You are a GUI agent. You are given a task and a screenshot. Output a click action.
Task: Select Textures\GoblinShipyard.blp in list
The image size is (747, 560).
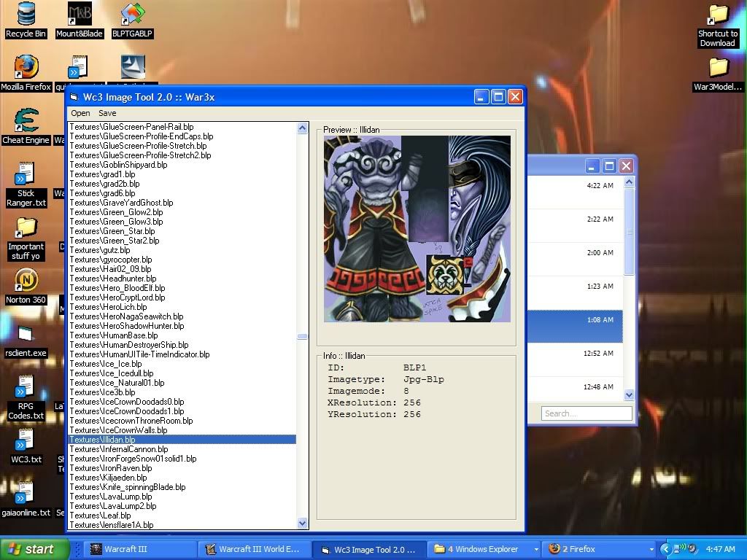coord(182,165)
